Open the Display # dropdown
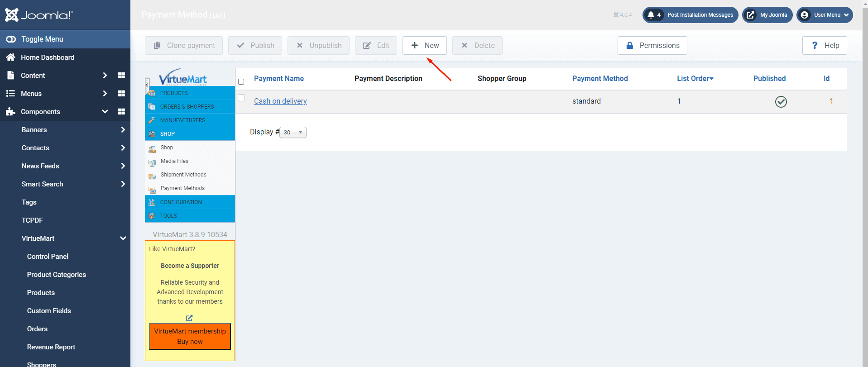The height and width of the screenshot is (367, 868). click(x=293, y=133)
